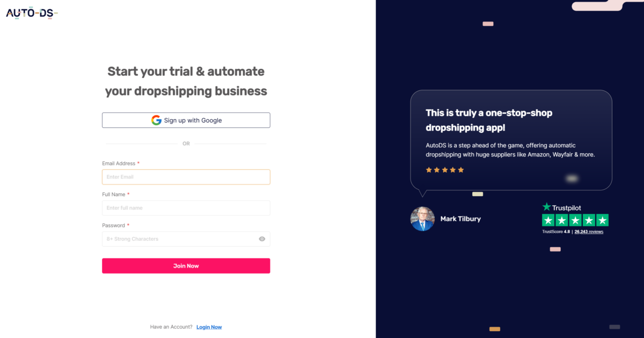The width and height of the screenshot is (644, 338).
Task: View the 26,243 Trustpilot reviews
Action: (x=588, y=232)
